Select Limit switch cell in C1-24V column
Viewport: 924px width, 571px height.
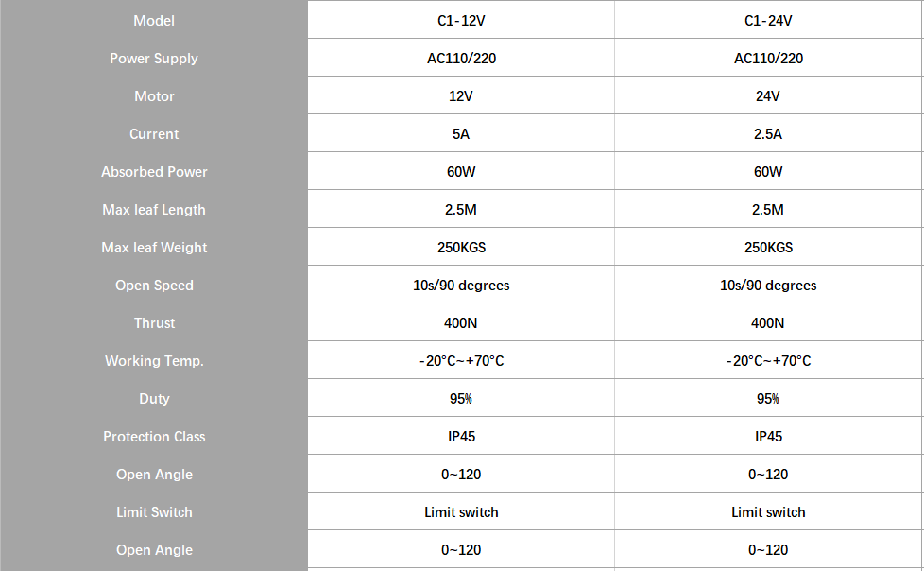(768, 512)
